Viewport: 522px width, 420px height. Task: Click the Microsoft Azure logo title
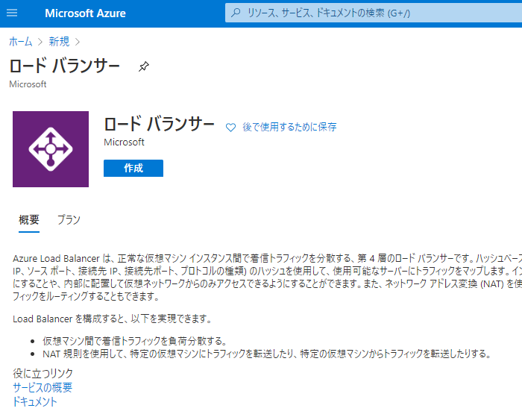pos(85,13)
